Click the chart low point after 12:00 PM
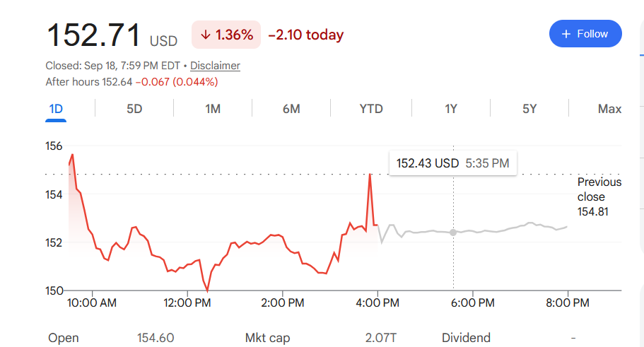 (x=207, y=290)
